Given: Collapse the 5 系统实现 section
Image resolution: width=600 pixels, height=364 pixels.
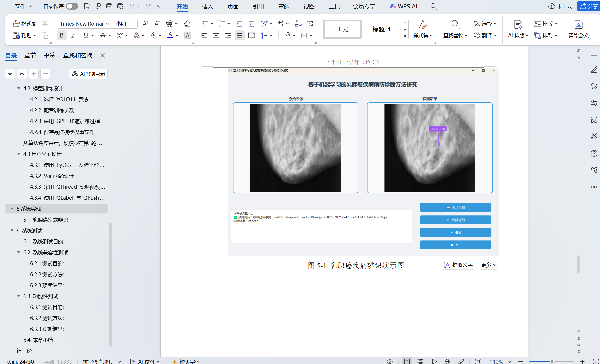Looking at the screenshot, I should pos(12,209).
